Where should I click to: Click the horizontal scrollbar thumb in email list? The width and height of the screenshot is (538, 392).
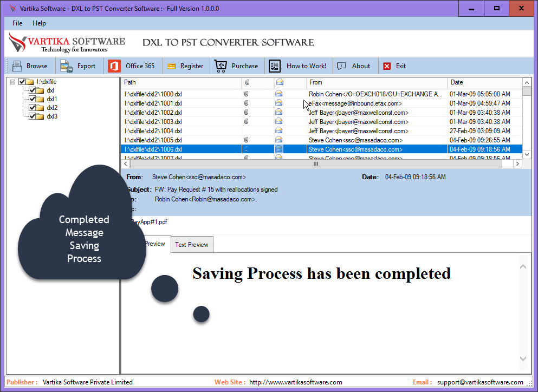point(316,164)
